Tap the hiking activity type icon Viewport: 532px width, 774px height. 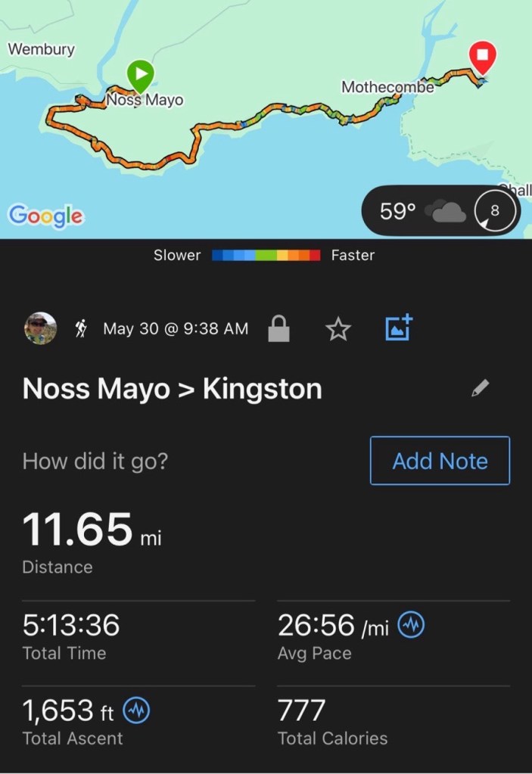click(x=81, y=328)
